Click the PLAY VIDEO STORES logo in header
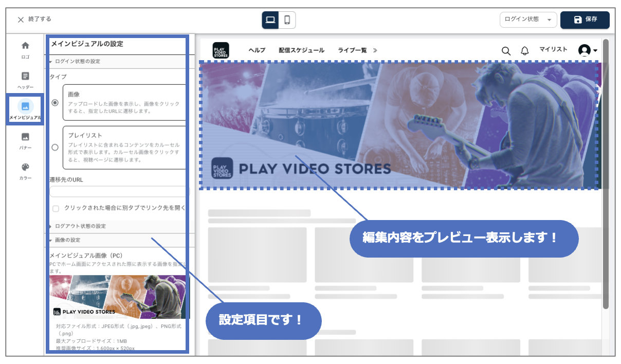 (221, 50)
